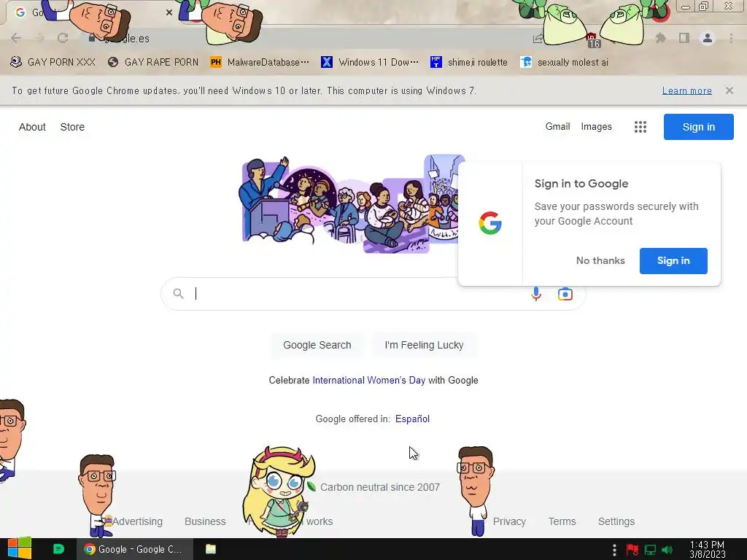Open the Extensions puzzle-piece icon
Screen dimensions: 747x560
pos(661,38)
